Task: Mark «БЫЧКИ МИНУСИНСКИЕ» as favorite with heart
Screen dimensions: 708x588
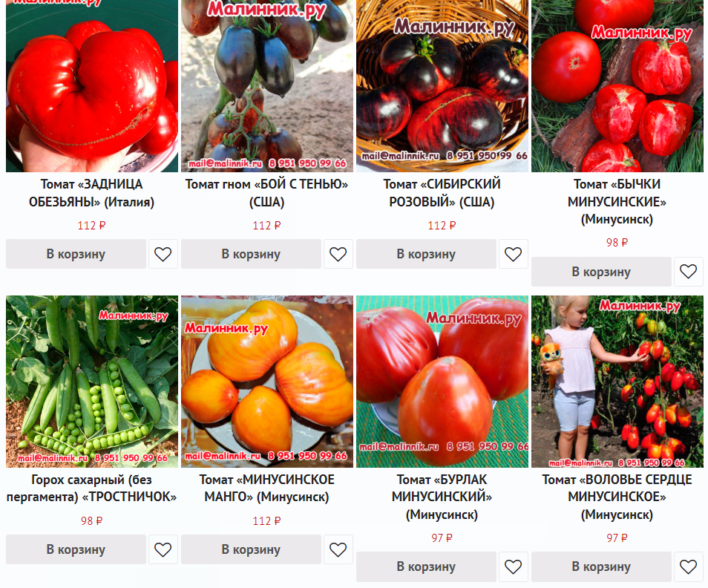Action: click(688, 272)
